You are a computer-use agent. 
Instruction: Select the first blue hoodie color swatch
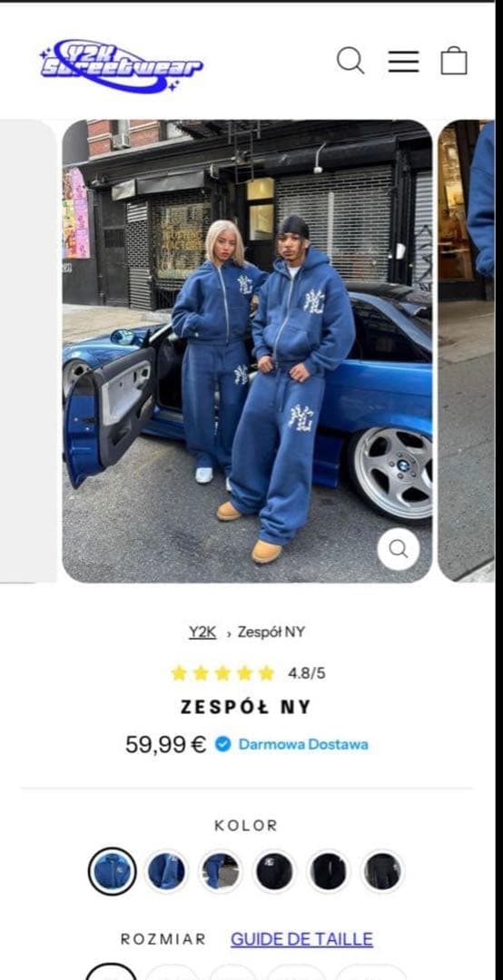(112, 871)
